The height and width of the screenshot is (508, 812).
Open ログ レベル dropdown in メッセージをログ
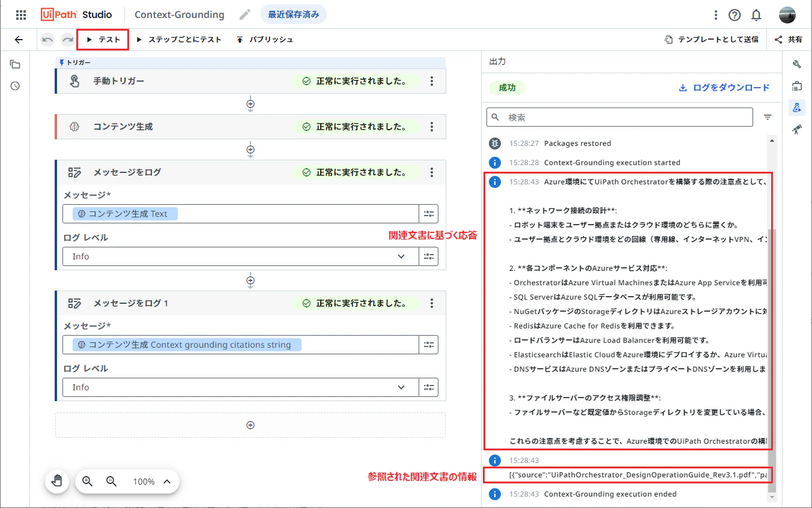pos(240,256)
